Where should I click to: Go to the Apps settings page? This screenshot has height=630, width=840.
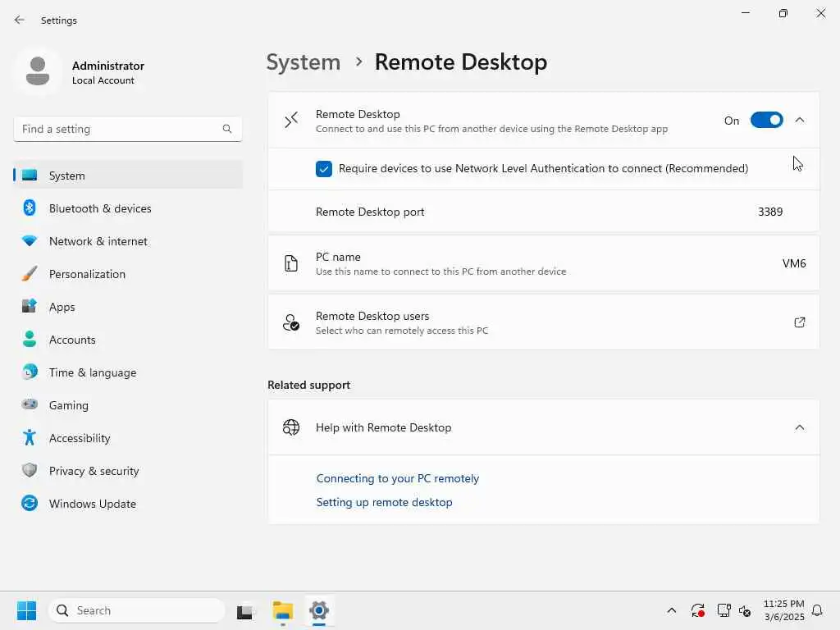[127, 307]
